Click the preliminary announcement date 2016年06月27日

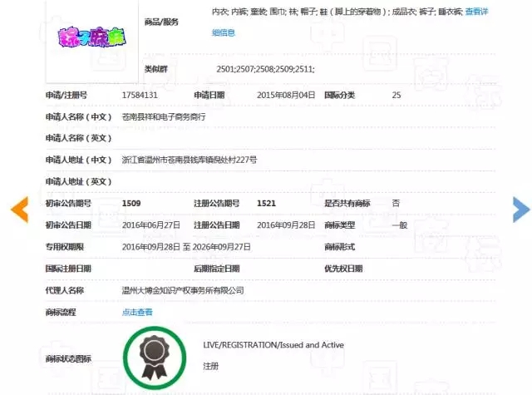tap(151, 225)
